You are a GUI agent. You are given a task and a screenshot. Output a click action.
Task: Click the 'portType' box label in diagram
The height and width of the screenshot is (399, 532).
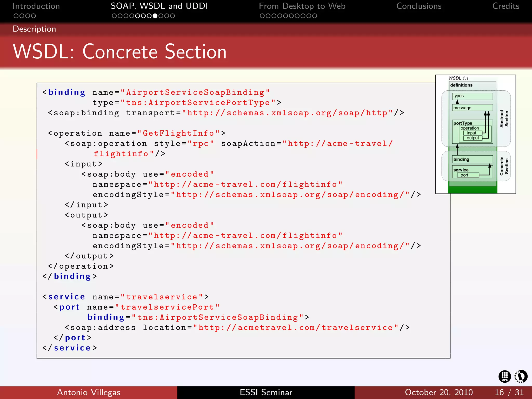(463, 123)
